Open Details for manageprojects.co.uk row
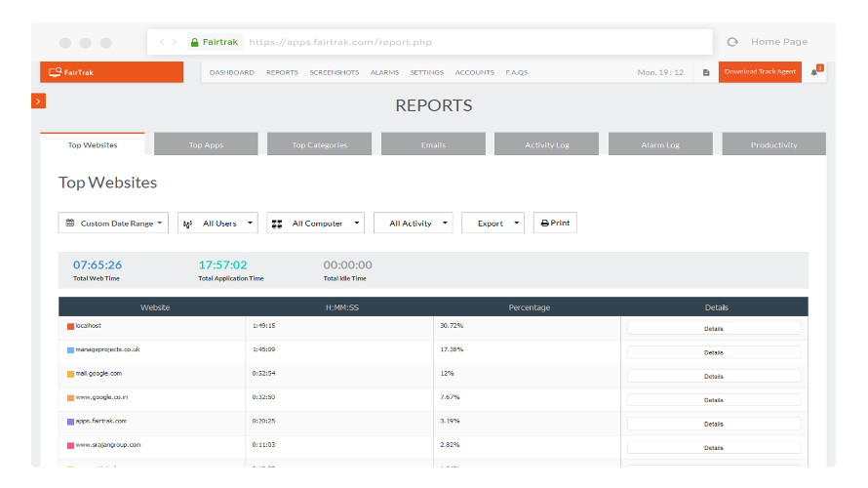This screenshot has height=488, width=868. (x=714, y=352)
